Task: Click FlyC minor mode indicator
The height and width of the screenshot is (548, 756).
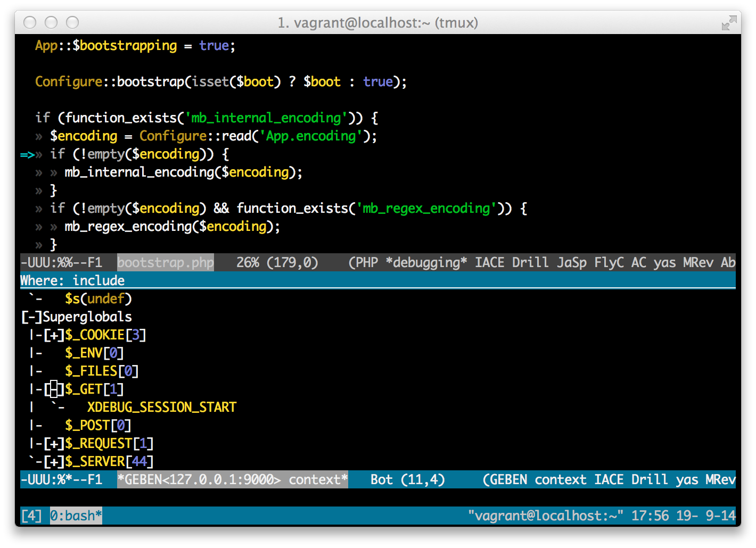Action: coord(609,262)
